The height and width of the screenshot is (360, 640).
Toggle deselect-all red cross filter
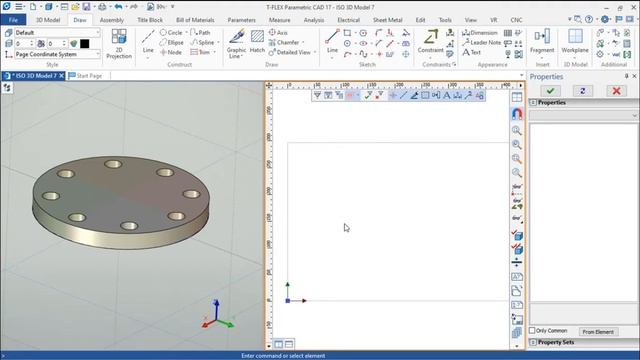click(379, 95)
